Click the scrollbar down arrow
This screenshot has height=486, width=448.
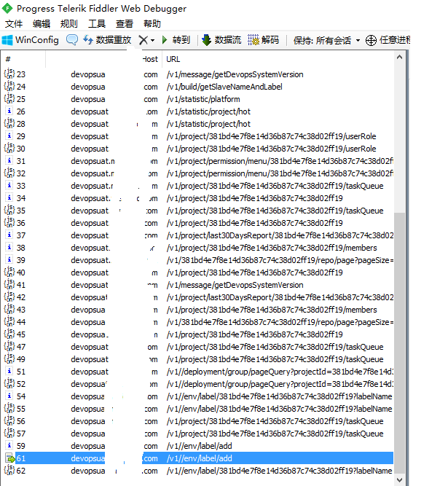point(400,480)
